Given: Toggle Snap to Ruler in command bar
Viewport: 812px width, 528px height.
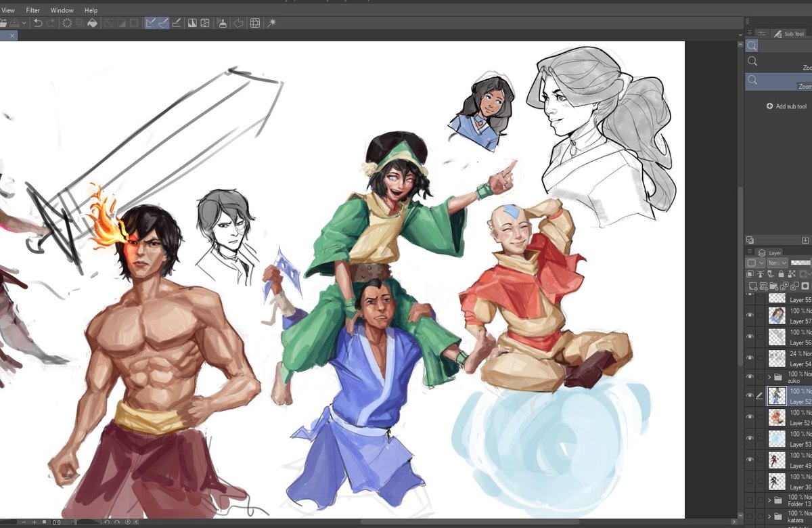Looking at the screenshot, I should (150, 22).
